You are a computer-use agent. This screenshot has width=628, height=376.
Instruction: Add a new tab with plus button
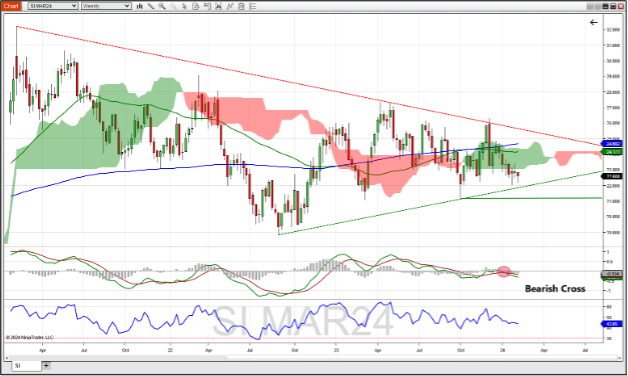coord(46,365)
